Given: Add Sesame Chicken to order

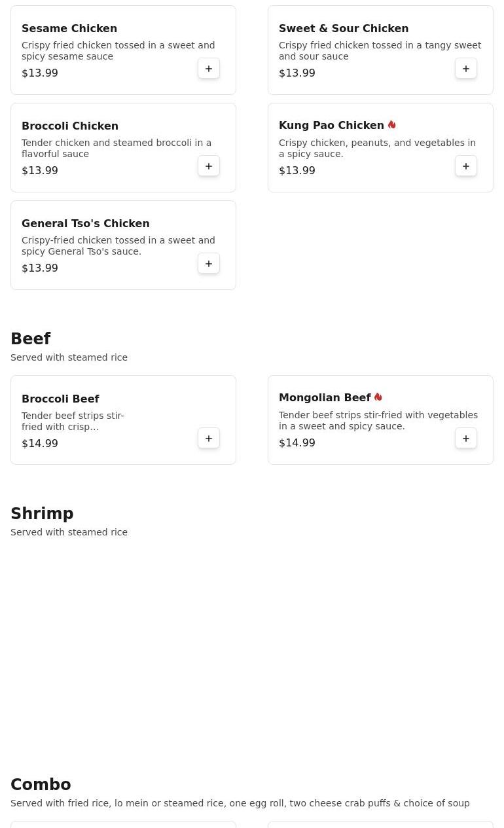Looking at the screenshot, I should click(x=209, y=69).
